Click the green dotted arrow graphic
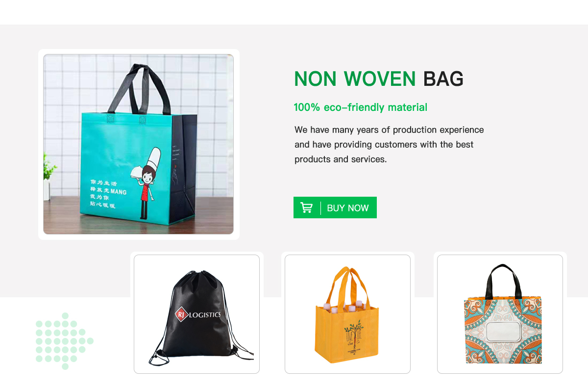Image resolution: width=588 pixels, height=389 pixels. (x=64, y=341)
